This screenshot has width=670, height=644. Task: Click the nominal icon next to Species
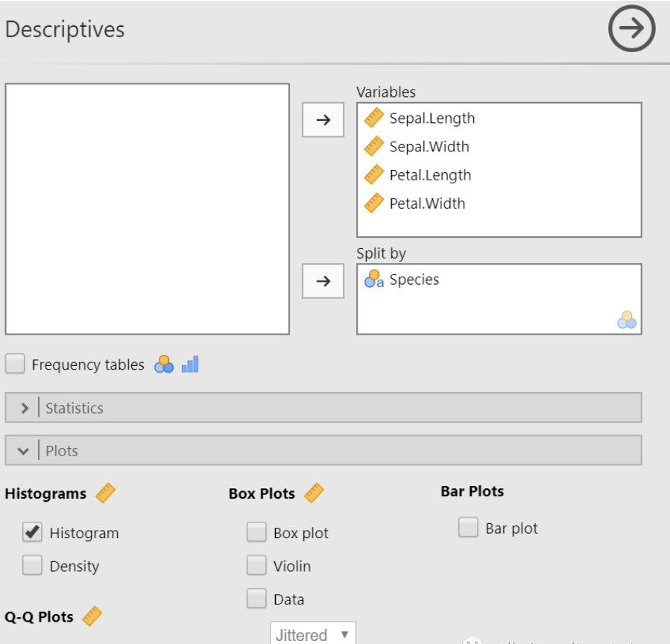373,280
